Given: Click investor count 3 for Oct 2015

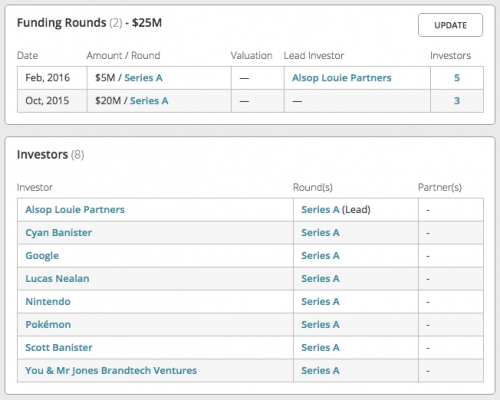Looking at the screenshot, I should (x=457, y=101).
